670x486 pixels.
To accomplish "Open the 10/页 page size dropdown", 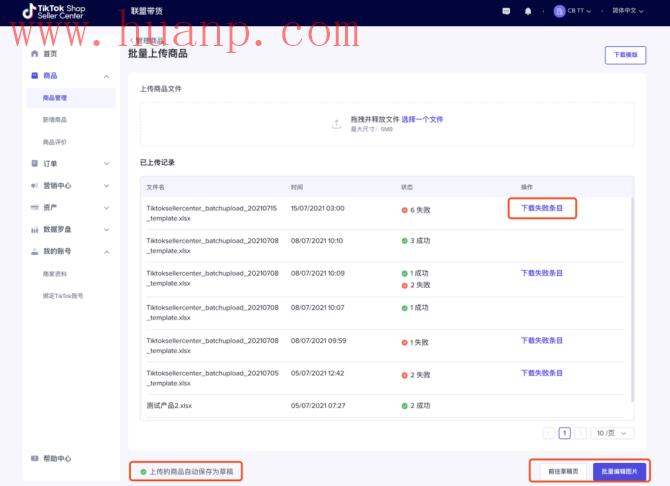I will coord(612,433).
